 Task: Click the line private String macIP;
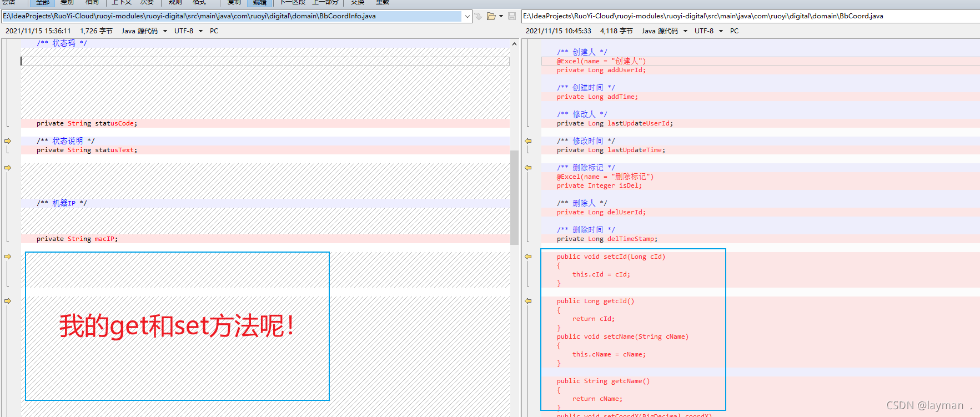coord(77,239)
